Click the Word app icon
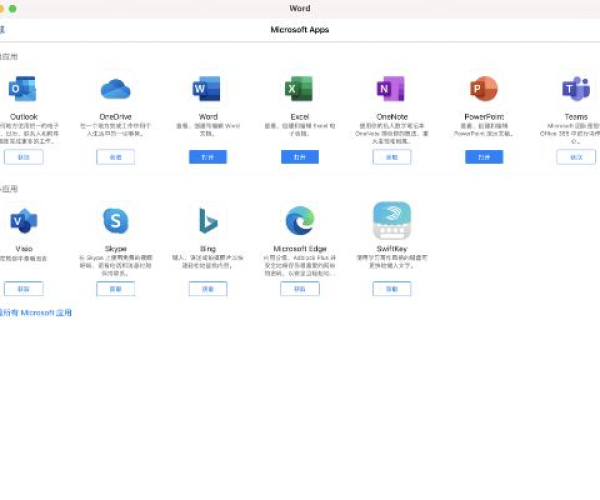This screenshot has width=600, height=500. (207, 88)
